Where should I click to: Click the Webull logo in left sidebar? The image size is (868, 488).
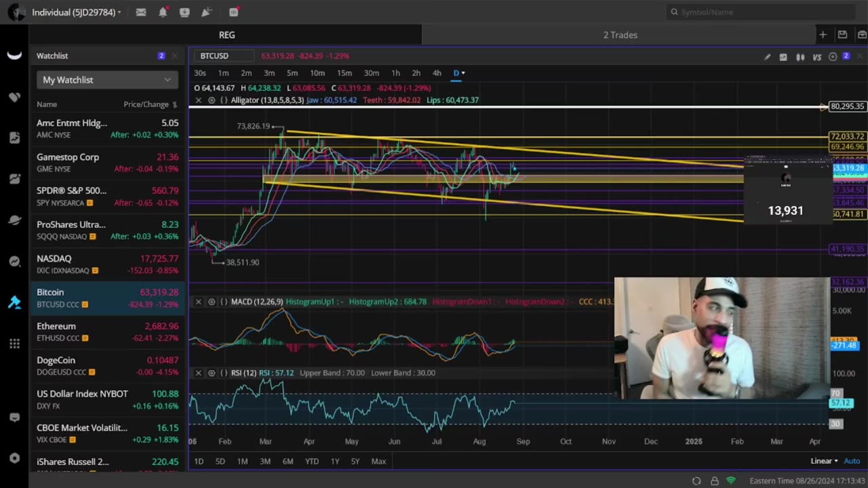point(14,56)
